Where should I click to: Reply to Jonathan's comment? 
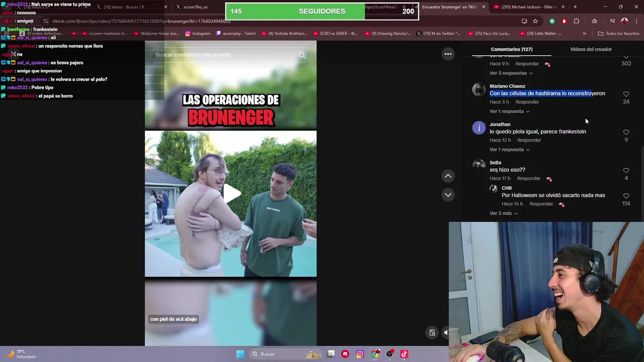click(529, 140)
